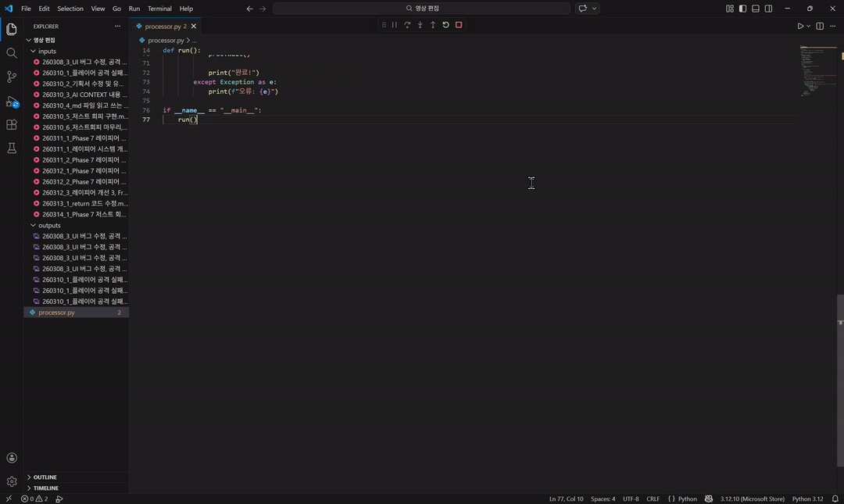This screenshot has height=504, width=844.
Task: Open the Source Control view
Action: click(x=11, y=77)
